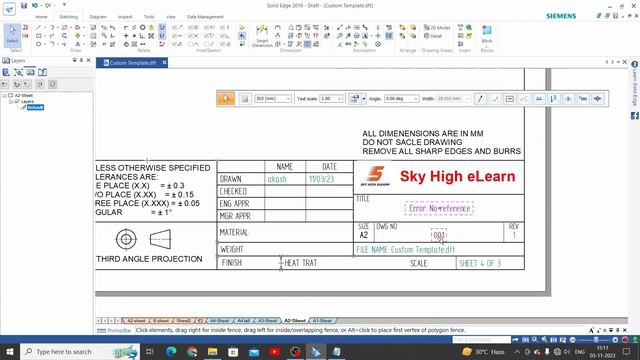Click the 001 drawing number field
Image resolution: width=640 pixels, height=360 pixels.
[439, 235]
